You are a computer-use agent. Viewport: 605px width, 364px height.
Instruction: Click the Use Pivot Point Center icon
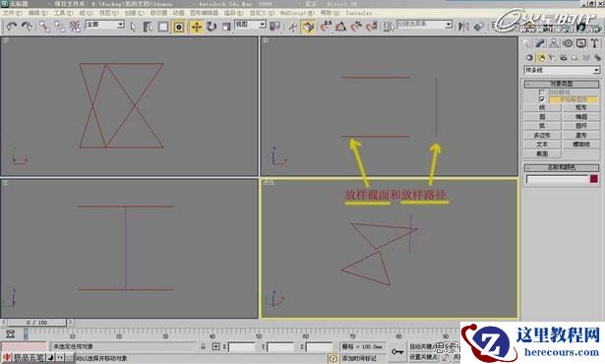tap(274, 27)
